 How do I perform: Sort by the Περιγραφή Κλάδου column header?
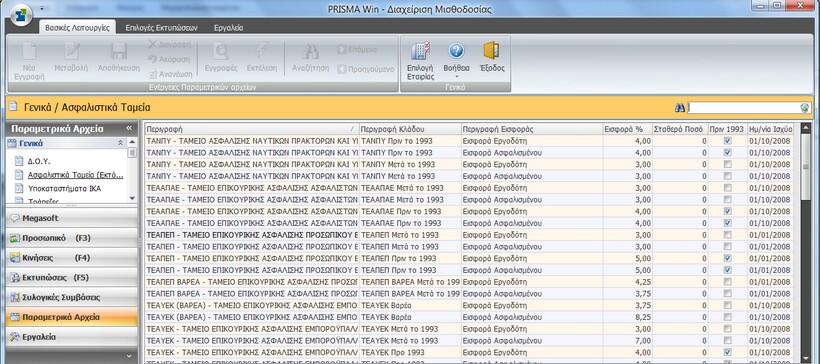[410, 129]
